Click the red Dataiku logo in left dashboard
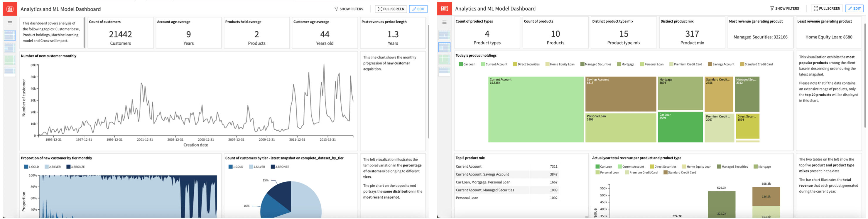The image size is (868, 219). pyautogui.click(x=10, y=9)
